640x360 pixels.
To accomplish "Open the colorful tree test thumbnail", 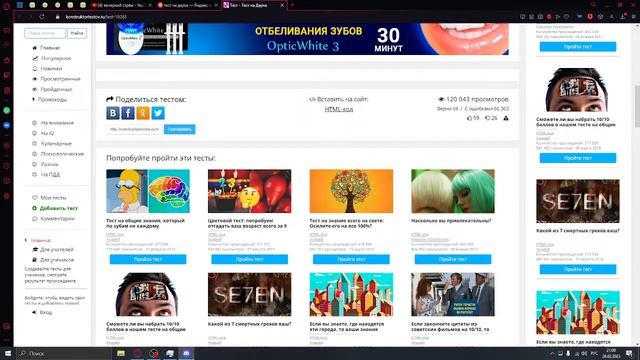I will click(x=351, y=191).
